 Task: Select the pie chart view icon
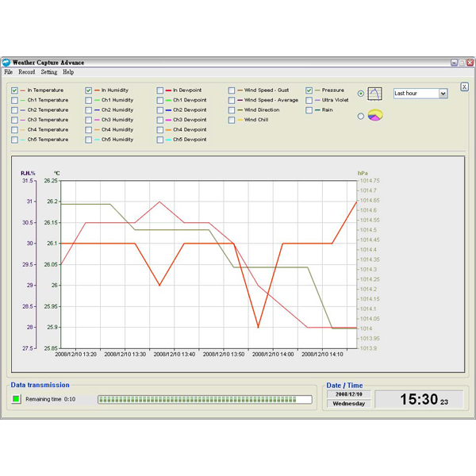tap(375, 115)
